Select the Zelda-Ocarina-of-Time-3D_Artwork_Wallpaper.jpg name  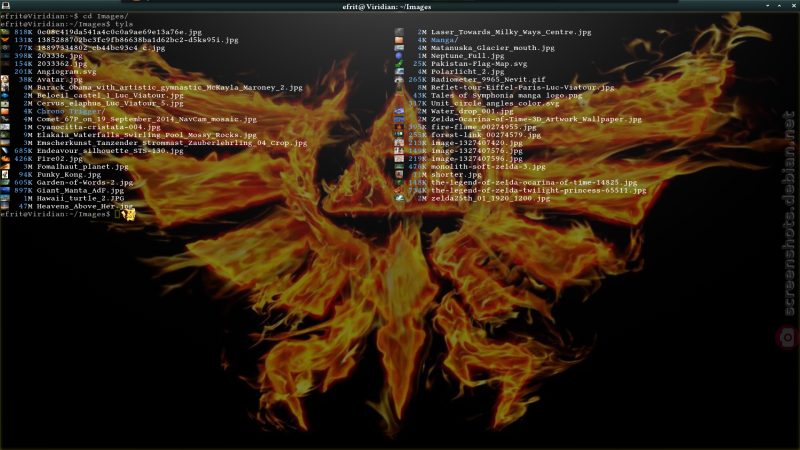point(536,119)
